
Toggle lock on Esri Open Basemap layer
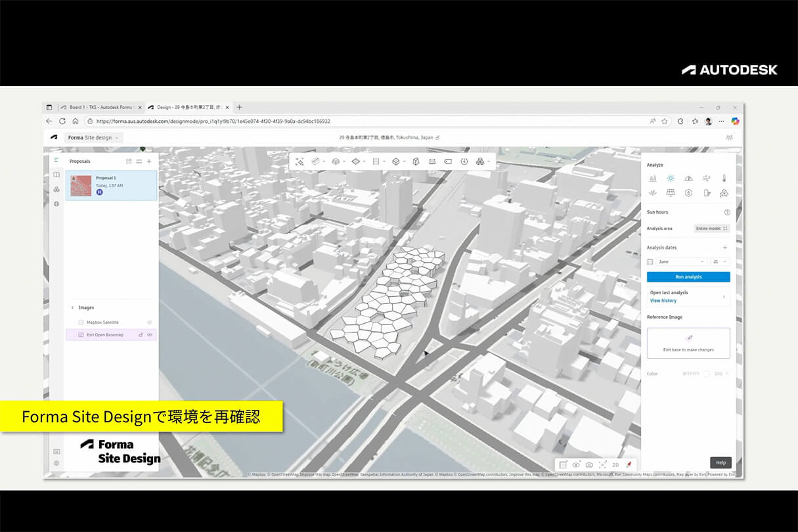tap(141, 335)
